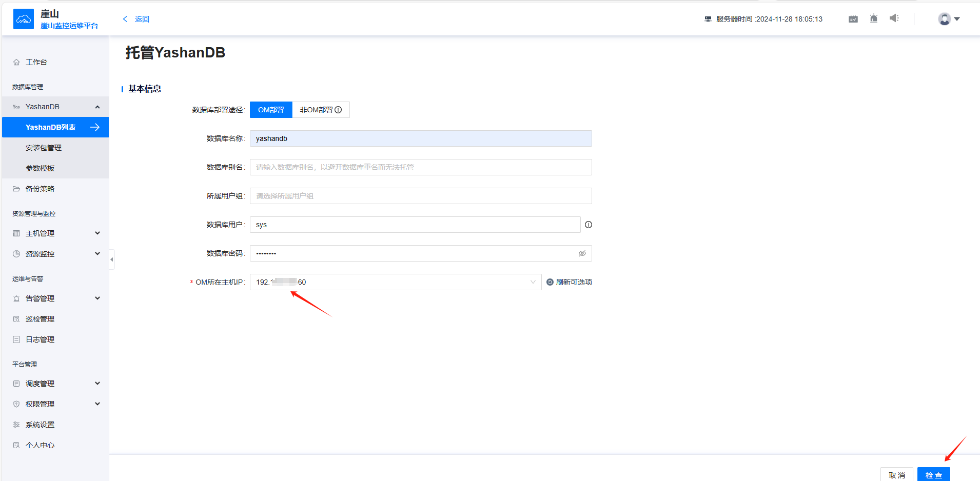Show the password using the eye icon
This screenshot has height=481, width=980.
click(x=582, y=253)
